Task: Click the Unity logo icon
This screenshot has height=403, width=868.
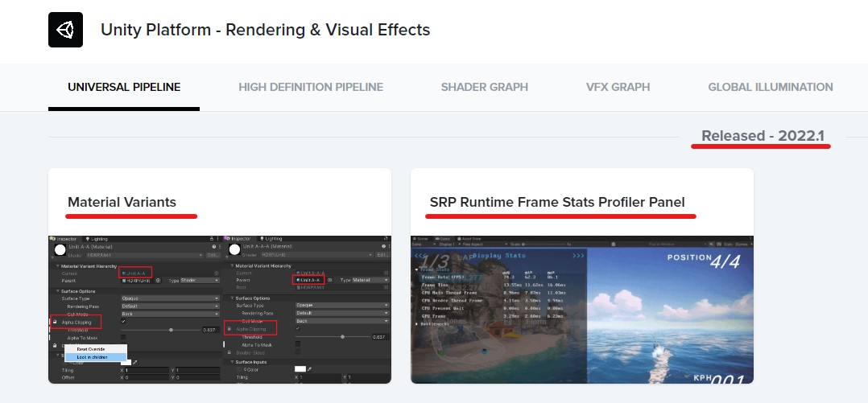Action: coord(65,30)
